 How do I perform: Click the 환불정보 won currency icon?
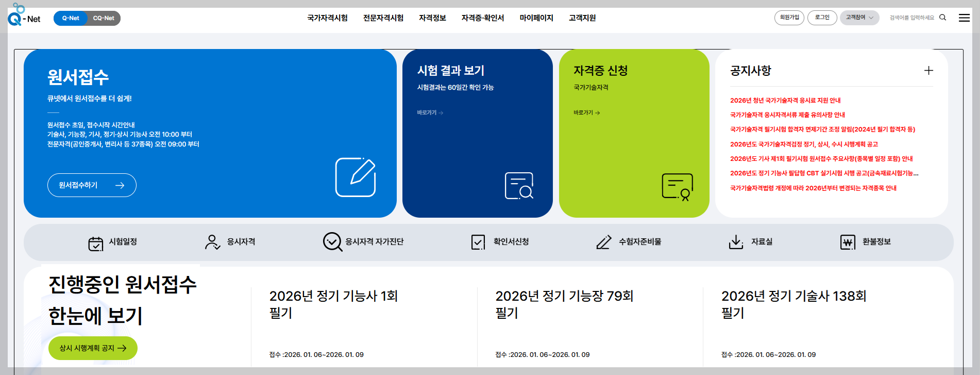click(x=848, y=242)
